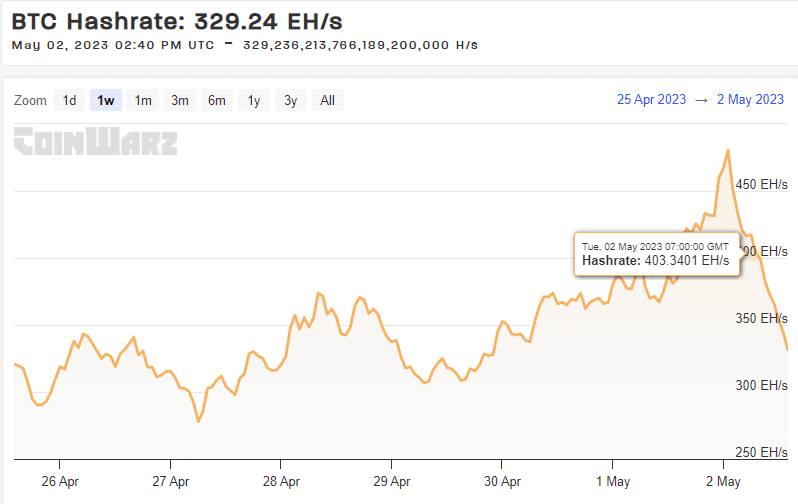The image size is (798, 504).
Task: Click the chart peak on 2 May
Action: pos(728,150)
